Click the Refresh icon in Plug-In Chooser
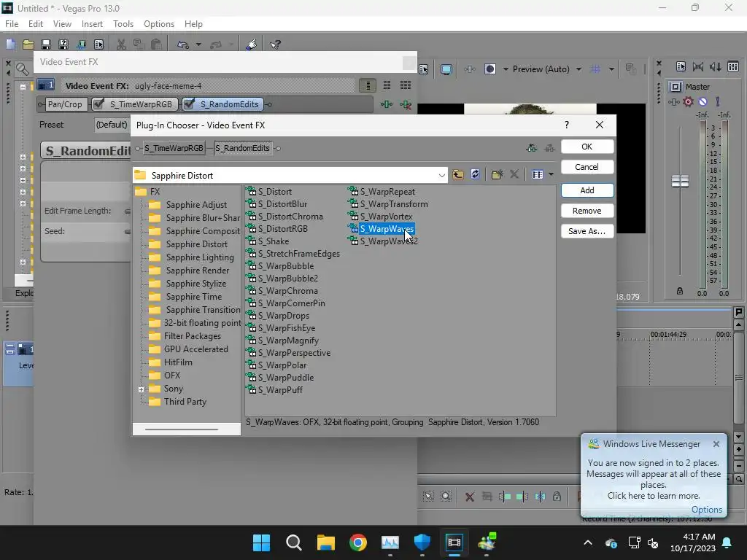The height and width of the screenshot is (560, 747). 475,174
